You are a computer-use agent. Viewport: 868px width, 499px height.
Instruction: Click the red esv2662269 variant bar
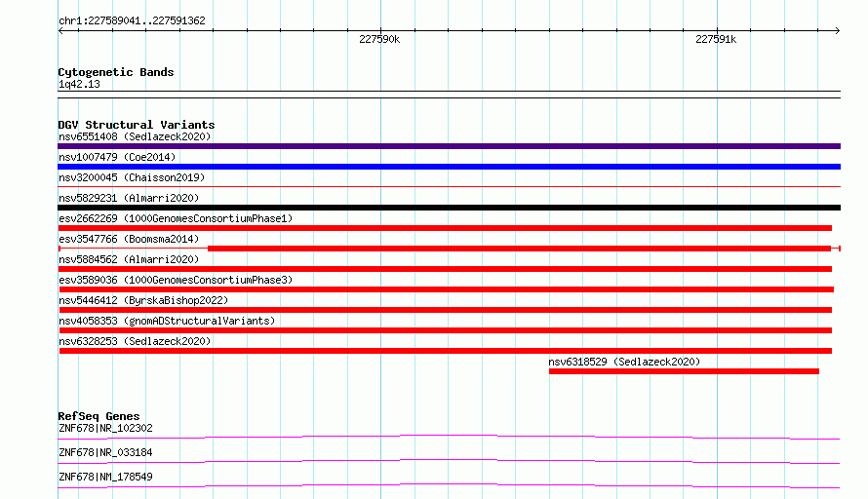point(445,228)
